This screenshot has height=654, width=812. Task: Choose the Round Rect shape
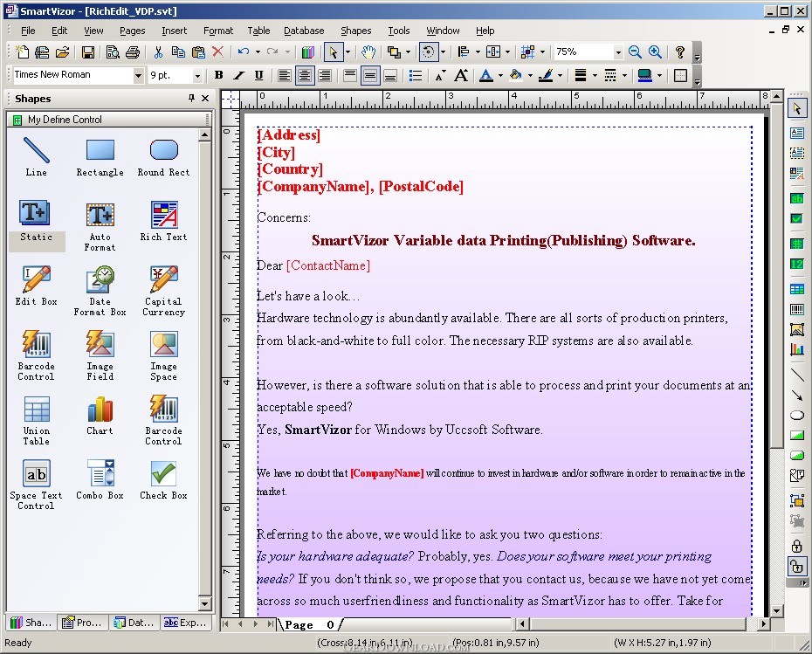click(x=163, y=157)
